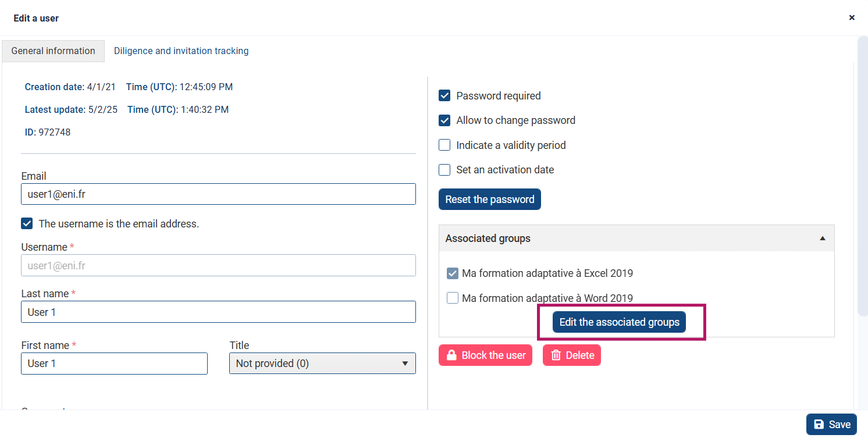Close the Edit a user dialog
Image resolution: width=868 pixels, height=438 pixels.
(852, 17)
